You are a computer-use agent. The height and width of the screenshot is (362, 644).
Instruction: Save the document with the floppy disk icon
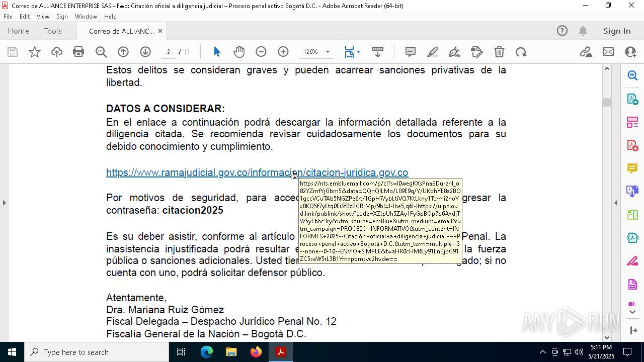pyautogui.click(x=13, y=52)
